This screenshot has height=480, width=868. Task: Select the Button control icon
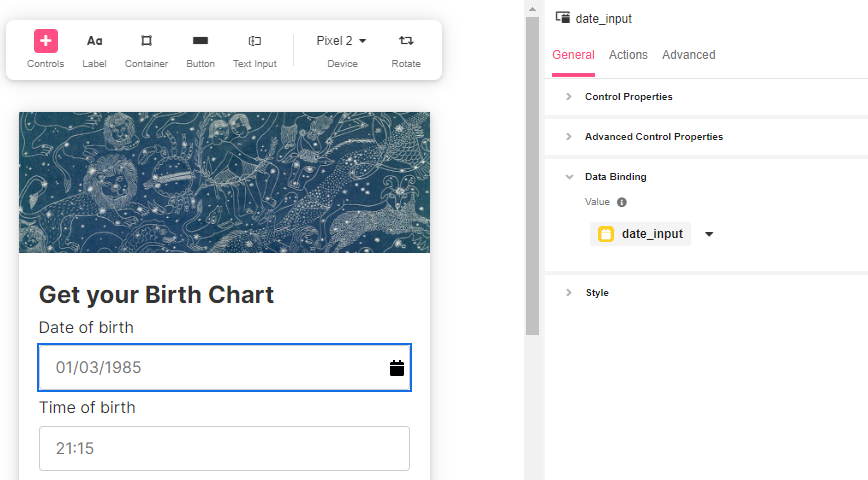[200, 40]
